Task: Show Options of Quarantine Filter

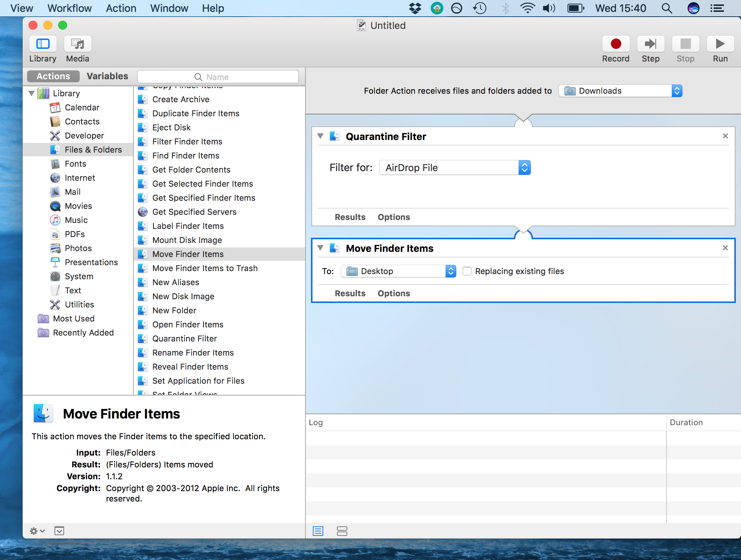Action: (394, 217)
